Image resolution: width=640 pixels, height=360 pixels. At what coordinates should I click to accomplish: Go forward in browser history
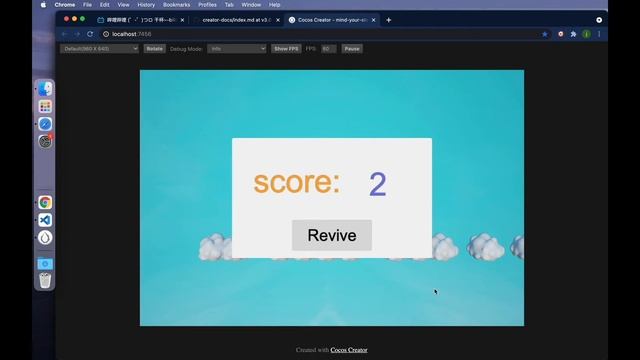(x=77, y=34)
